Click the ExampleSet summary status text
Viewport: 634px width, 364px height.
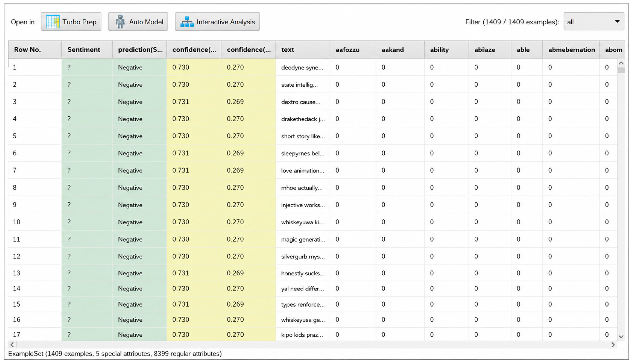(x=115, y=354)
